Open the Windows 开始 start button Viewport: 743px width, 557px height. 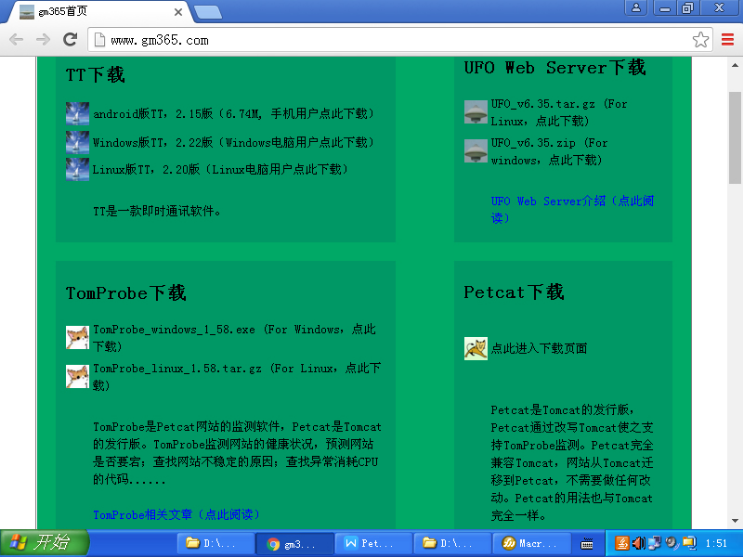(44, 543)
